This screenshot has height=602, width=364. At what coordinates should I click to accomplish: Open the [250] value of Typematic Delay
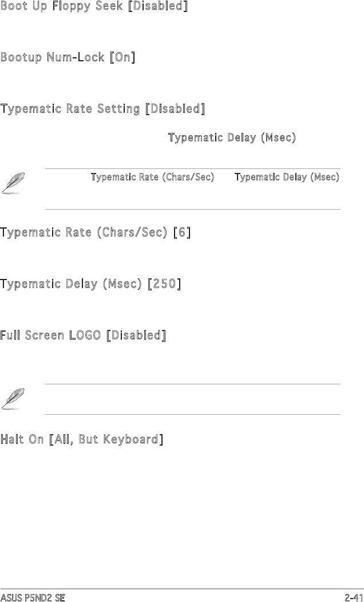tap(164, 284)
